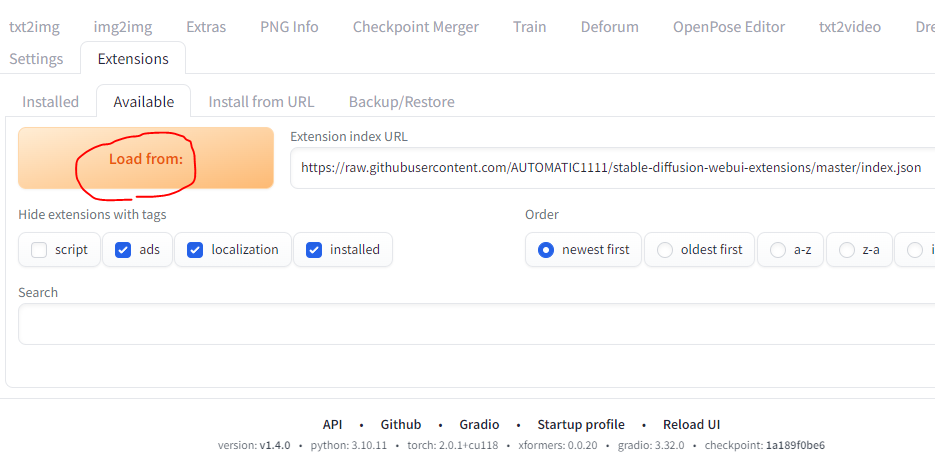Switch to the img2img tab
The image size is (935, 458).
click(123, 27)
